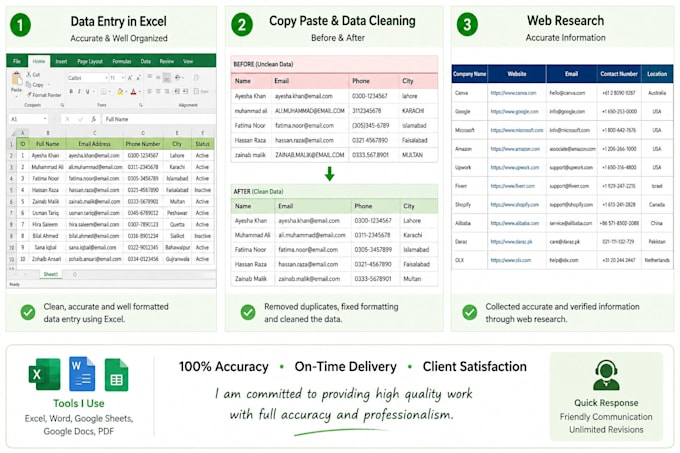
Task: Click the Center alignment icon
Action: 158,91
